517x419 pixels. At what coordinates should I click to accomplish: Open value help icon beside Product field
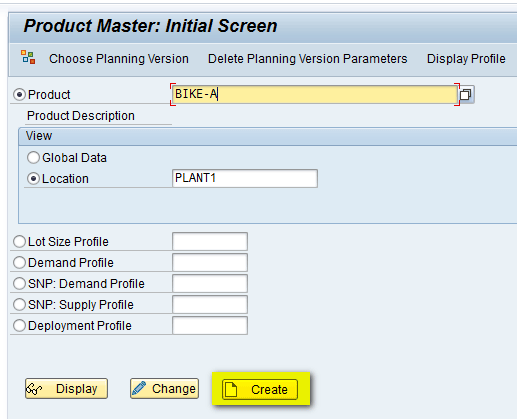(466, 95)
